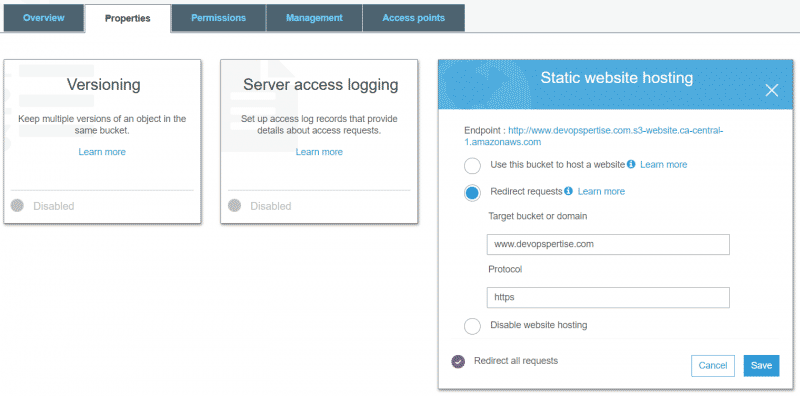This screenshot has height=396, width=800.
Task: Select Disable website hosting option
Action: click(x=472, y=326)
